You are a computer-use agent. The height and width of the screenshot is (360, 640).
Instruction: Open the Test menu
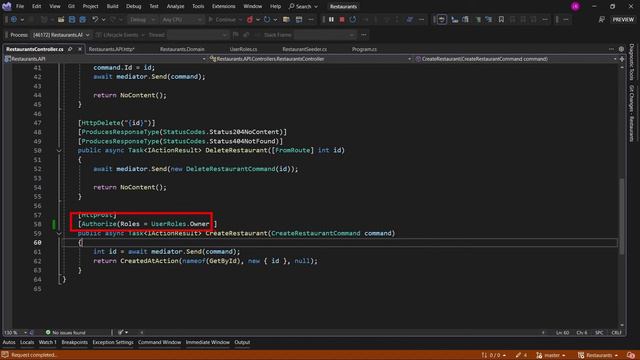[x=154, y=6]
